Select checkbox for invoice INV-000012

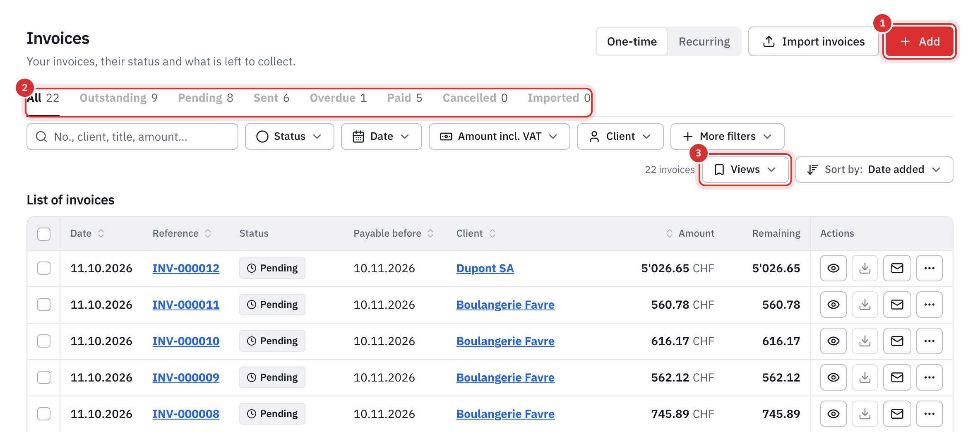coord(44,268)
